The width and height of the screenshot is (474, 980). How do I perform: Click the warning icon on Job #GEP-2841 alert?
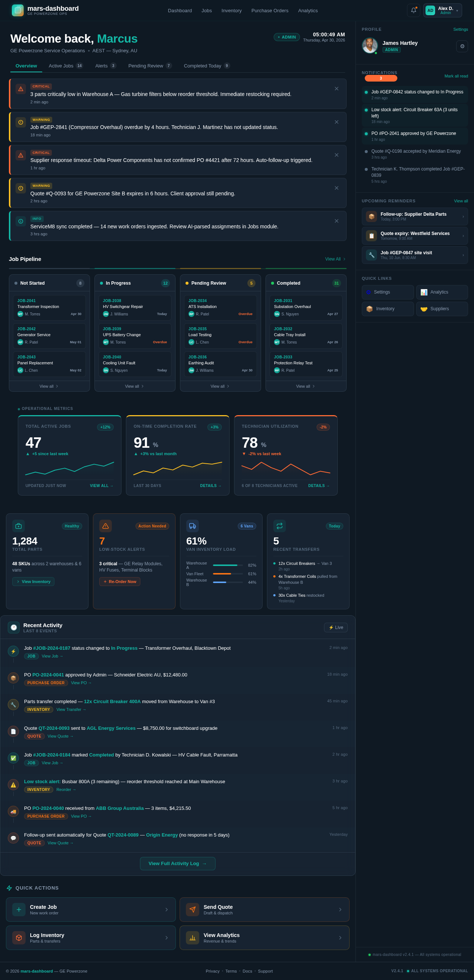click(20, 122)
